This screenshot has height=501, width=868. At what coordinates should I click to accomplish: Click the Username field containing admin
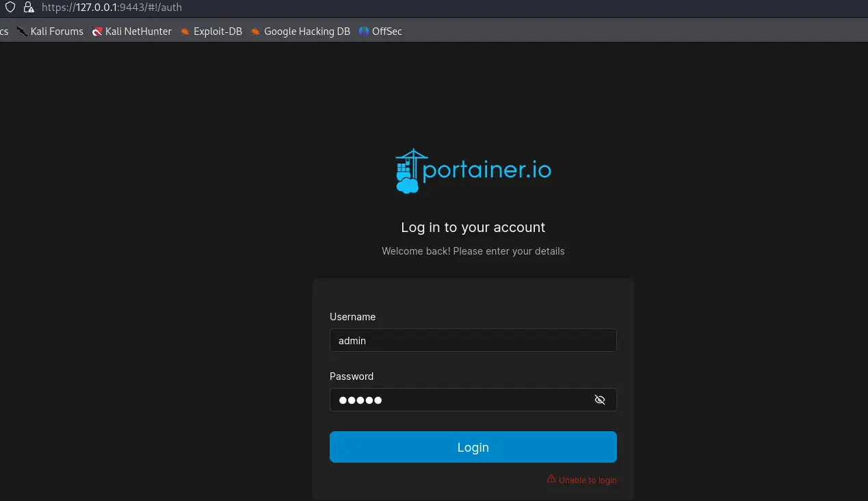click(473, 340)
